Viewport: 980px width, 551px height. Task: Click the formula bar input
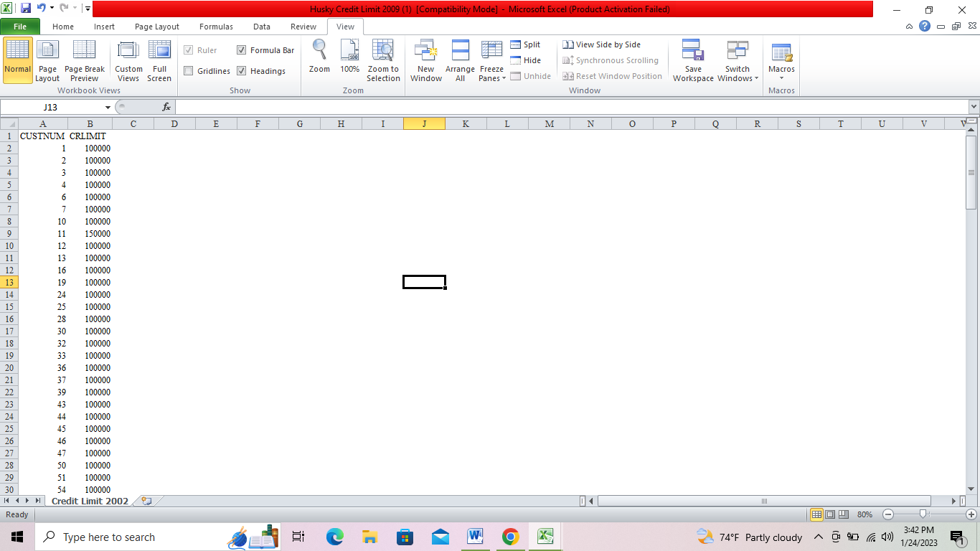tap(571, 107)
